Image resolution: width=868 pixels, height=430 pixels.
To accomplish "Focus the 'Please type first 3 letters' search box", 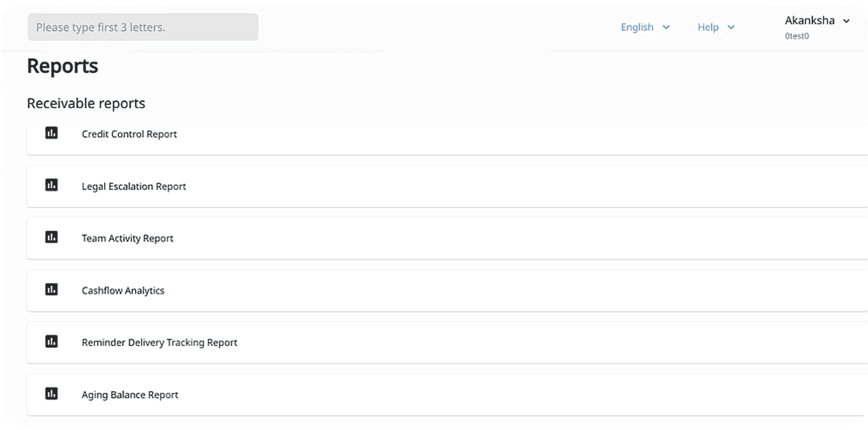I will (143, 27).
